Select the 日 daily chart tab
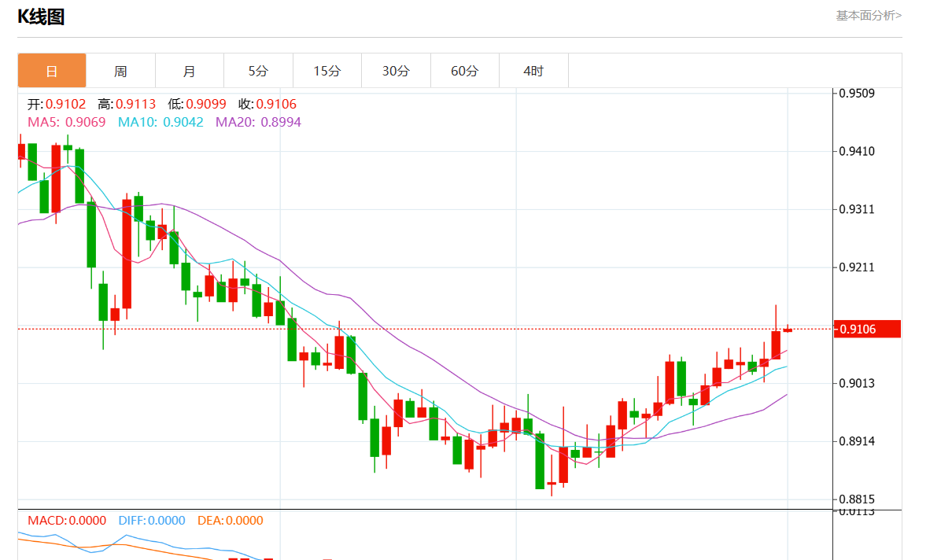This screenshot has height=560, width=952. coord(52,71)
